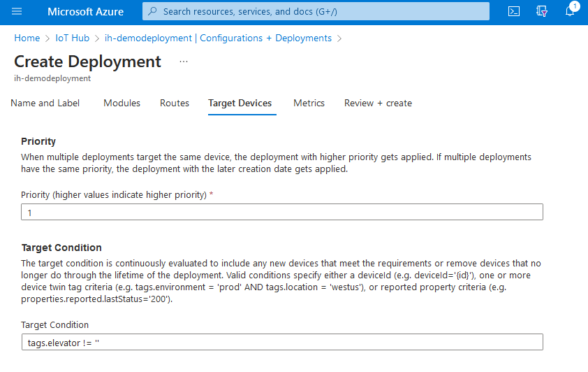
Task: Open the ellipsis menu beside Create Deployment
Action: (184, 62)
